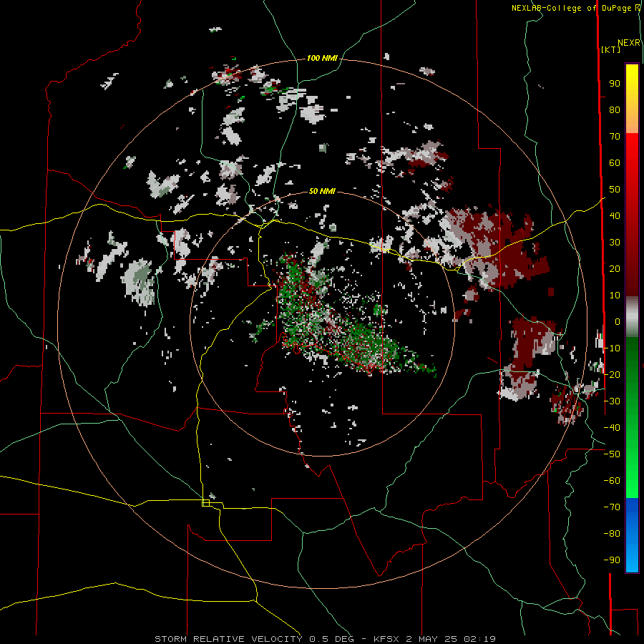Click the STORM RELATIVE VELOCITY product title
The image size is (644, 644).
point(228,639)
